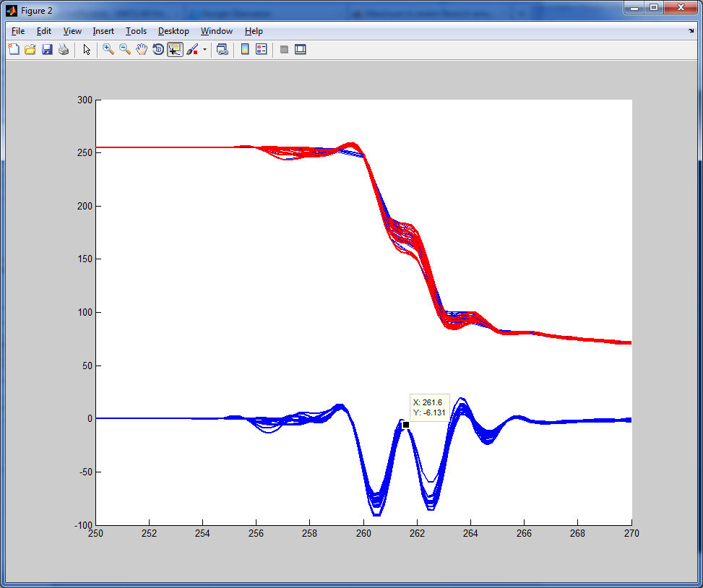This screenshot has width=703, height=588.
Task: Click the data tip marker on the curve
Action: (406, 425)
